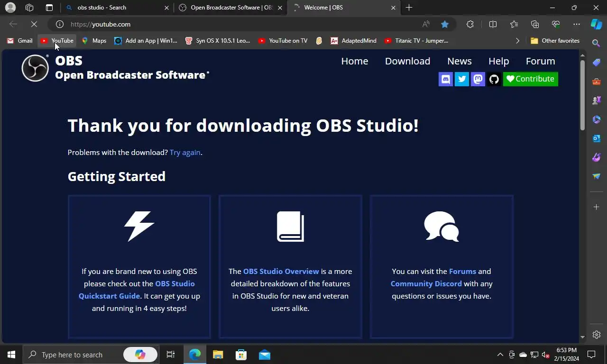Open Other favorites folder
Viewport: 607px width, 364px height.
[x=555, y=41]
